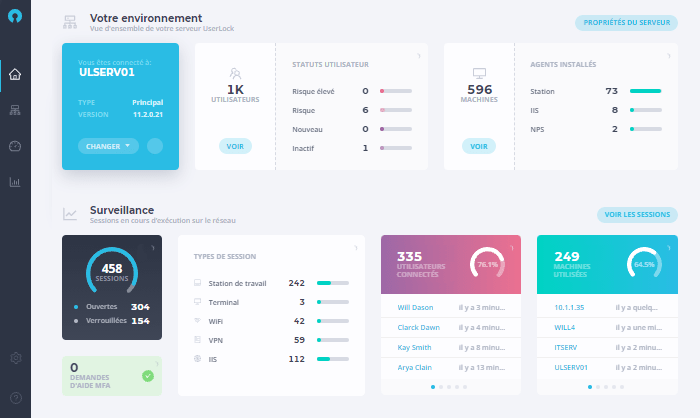Refresh the Agents installés card
Viewport: 700px width, 418px height.
[668, 56]
